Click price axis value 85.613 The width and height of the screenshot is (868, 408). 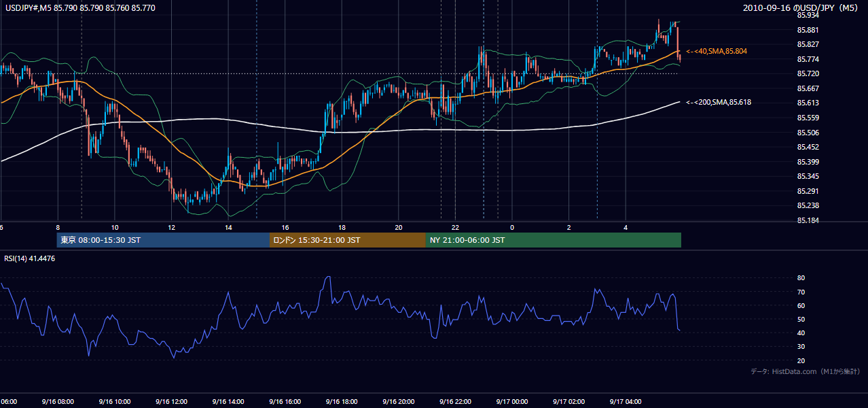808,103
